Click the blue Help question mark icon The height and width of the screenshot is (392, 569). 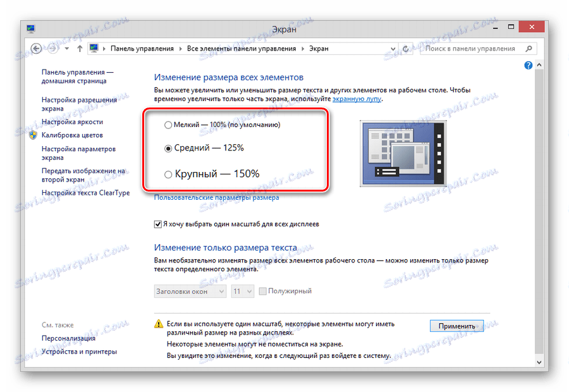point(527,65)
